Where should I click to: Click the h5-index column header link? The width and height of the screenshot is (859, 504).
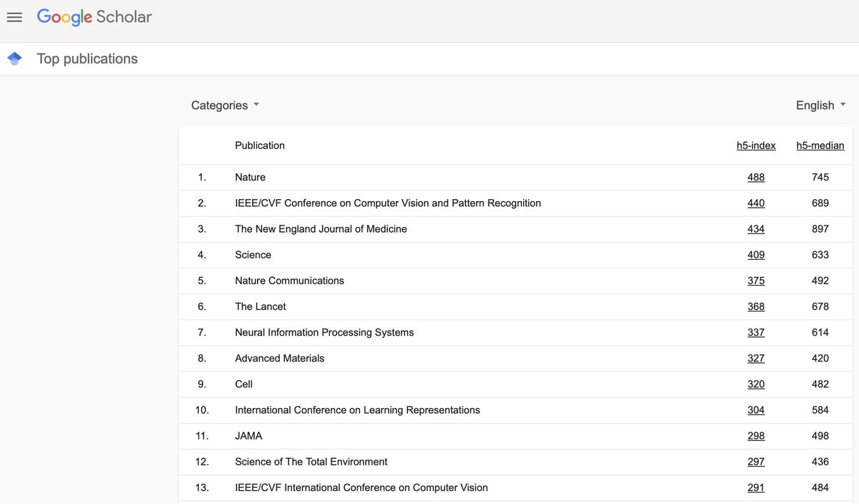click(756, 145)
